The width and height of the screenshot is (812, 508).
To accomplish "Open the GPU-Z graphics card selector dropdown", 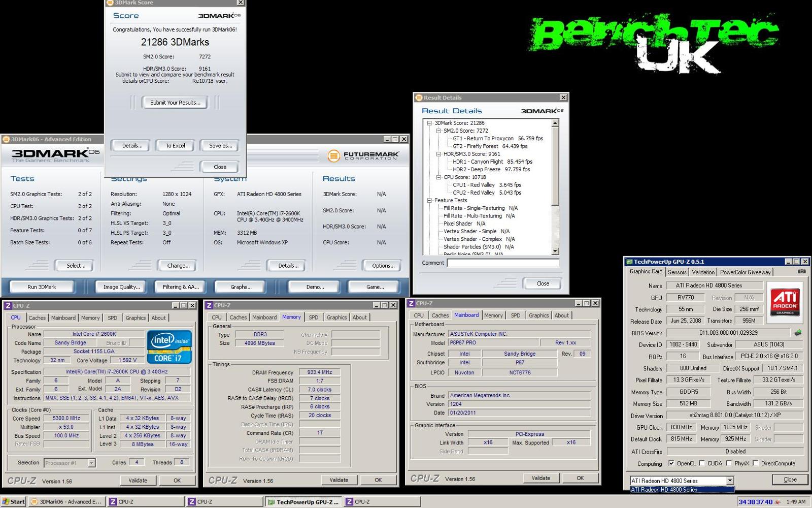I will [730, 481].
